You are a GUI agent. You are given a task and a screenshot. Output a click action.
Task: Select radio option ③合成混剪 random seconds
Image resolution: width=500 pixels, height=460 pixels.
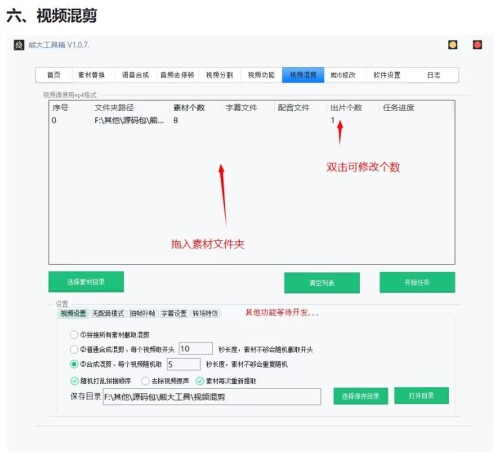pos(74,364)
